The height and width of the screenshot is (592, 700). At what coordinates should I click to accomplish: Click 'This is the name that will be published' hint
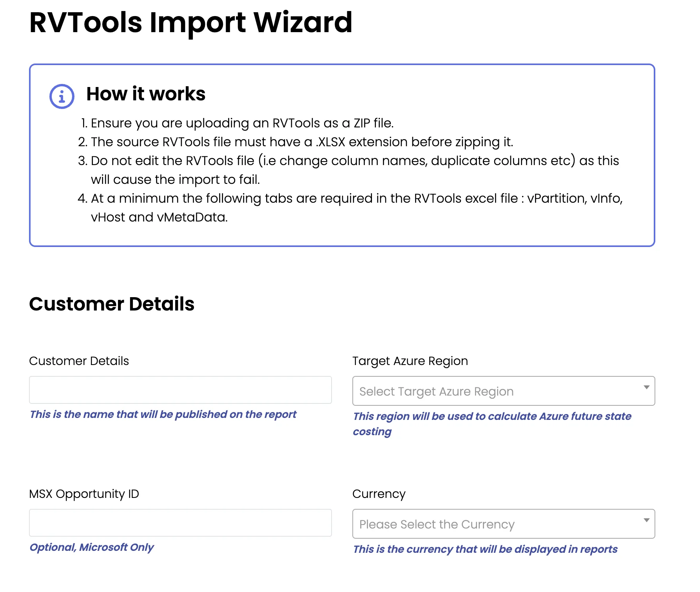coord(163,414)
